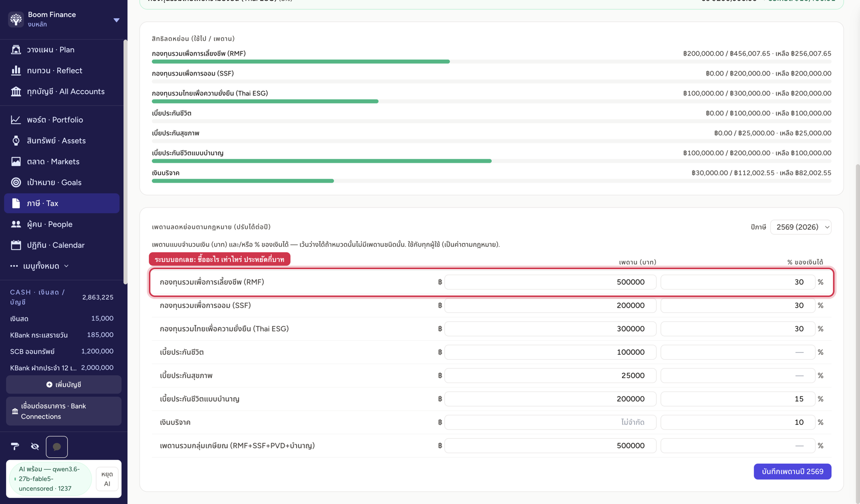Viewport: 860px width, 504px height.
Task: Click the เบี้ยประกันชีวิตแบบบำนาญ usage progress bar
Action: point(491,161)
